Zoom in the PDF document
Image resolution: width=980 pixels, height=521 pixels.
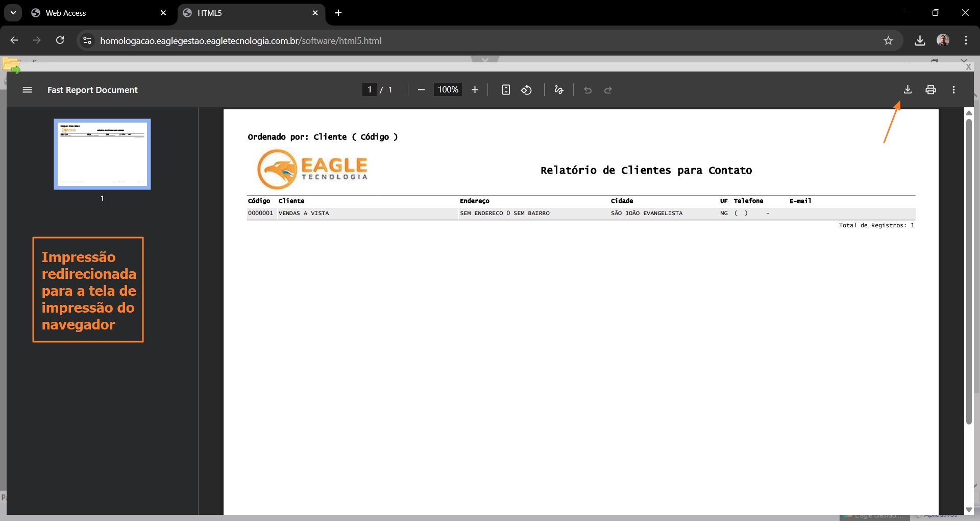tap(475, 90)
